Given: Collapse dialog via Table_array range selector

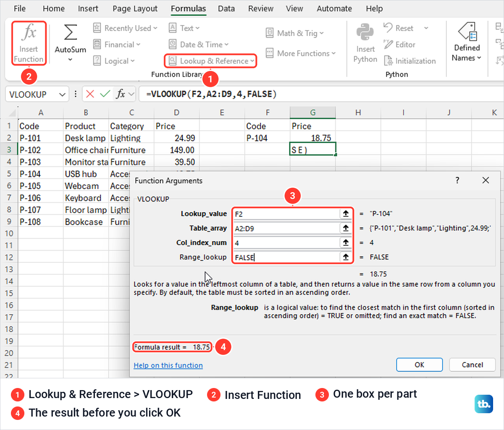Looking at the screenshot, I should [x=346, y=228].
